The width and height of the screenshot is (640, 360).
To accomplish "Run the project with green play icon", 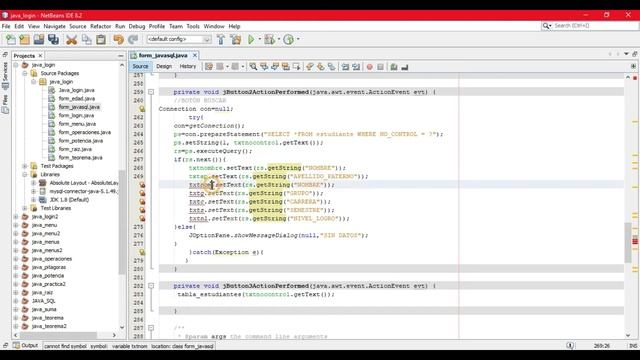I will [251, 39].
